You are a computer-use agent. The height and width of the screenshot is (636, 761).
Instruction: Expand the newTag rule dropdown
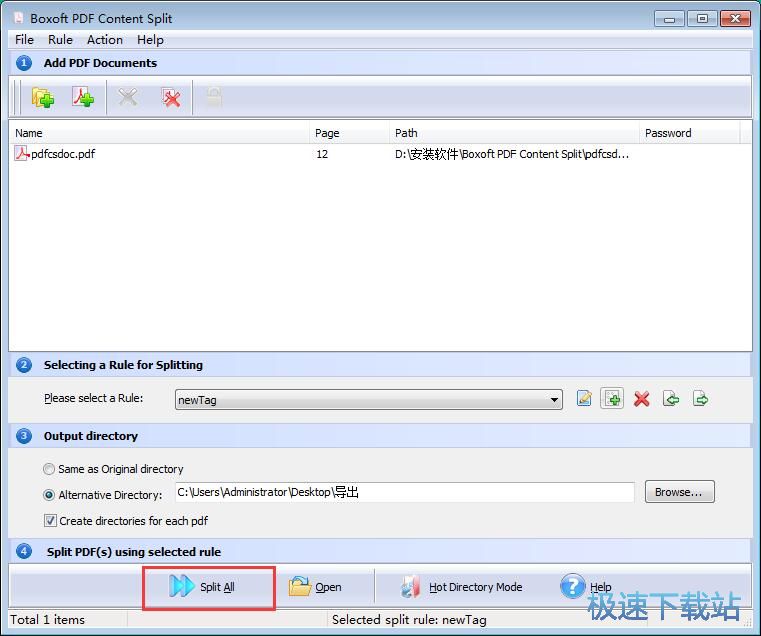point(554,400)
